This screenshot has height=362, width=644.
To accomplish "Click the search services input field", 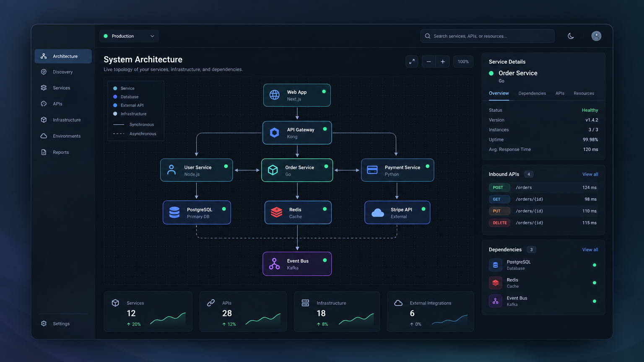I will [487, 36].
